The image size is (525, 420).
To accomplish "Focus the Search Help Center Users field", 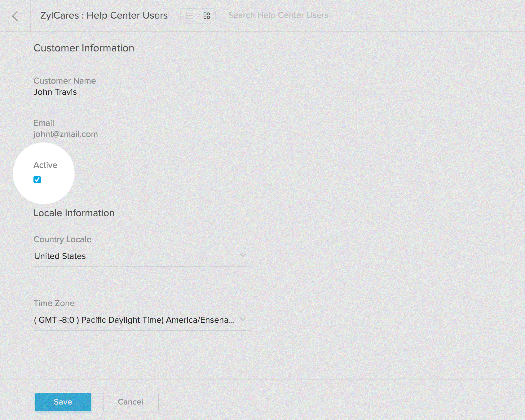I will 278,15.
